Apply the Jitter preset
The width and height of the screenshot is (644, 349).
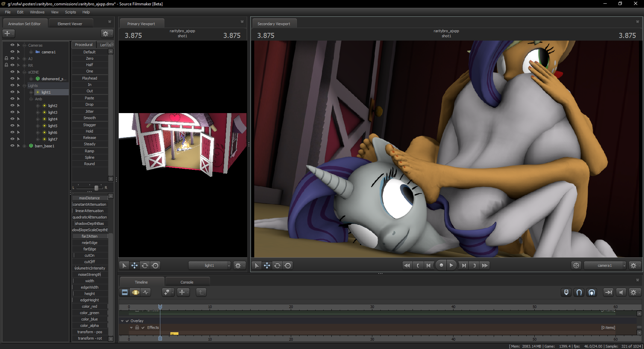(90, 111)
